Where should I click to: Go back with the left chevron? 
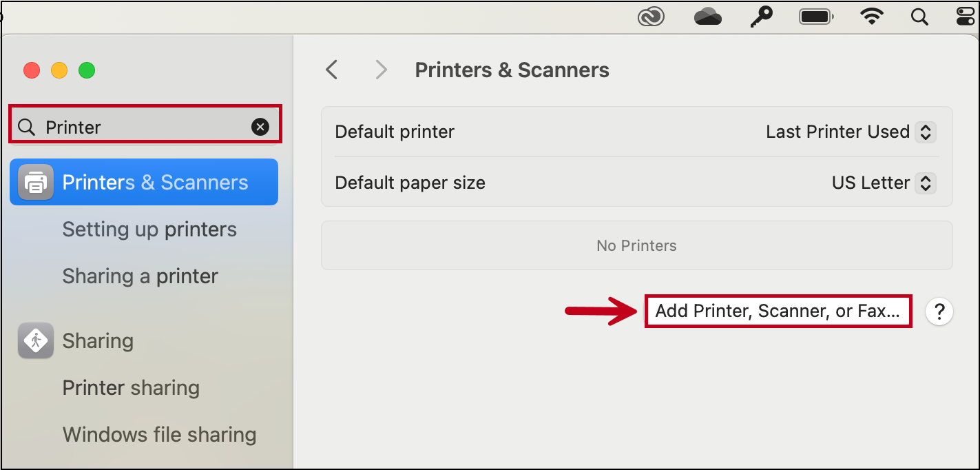pos(332,70)
